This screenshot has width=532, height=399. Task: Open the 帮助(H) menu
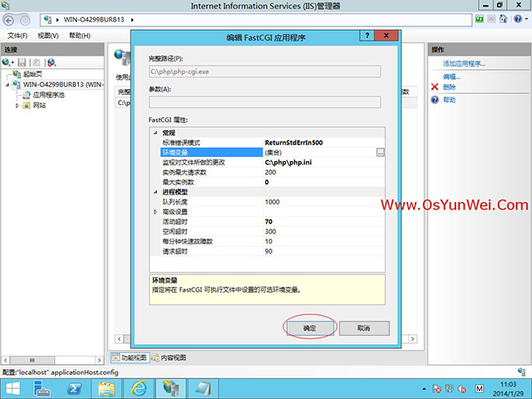pyautogui.click(x=80, y=36)
